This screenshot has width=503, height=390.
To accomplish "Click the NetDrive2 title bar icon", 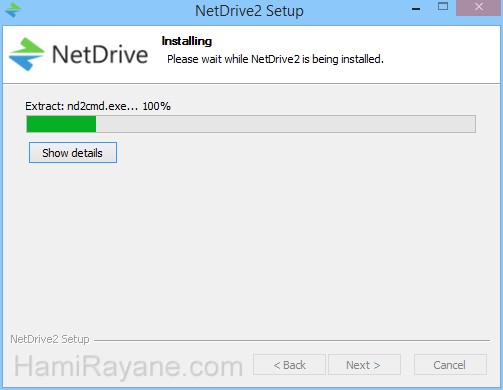I will point(13,10).
